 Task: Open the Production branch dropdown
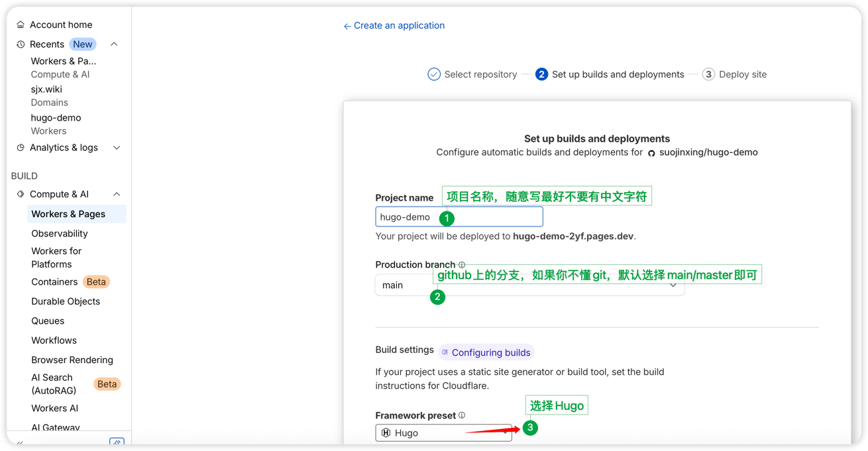click(x=529, y=285)
